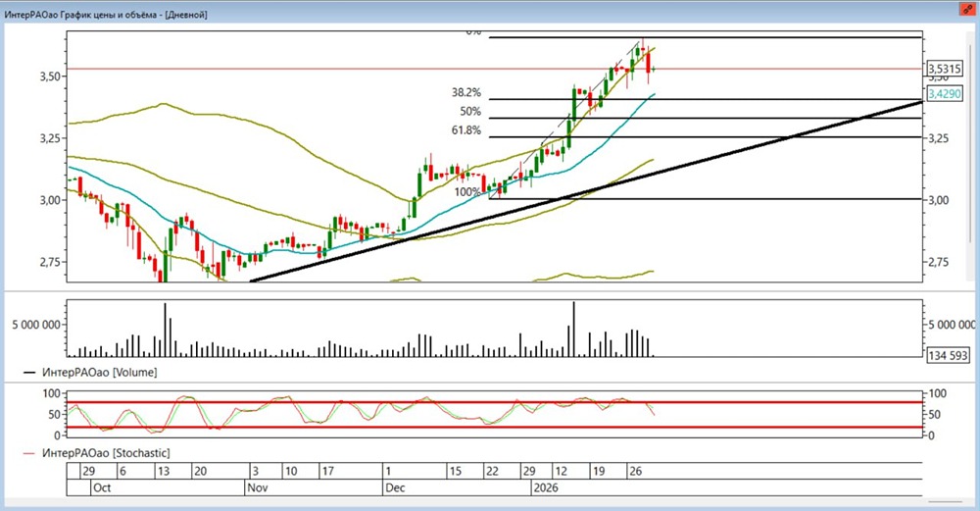Select the 3,5315 last price label
This screenshot has width=980, height=511.
pos(944,69)
